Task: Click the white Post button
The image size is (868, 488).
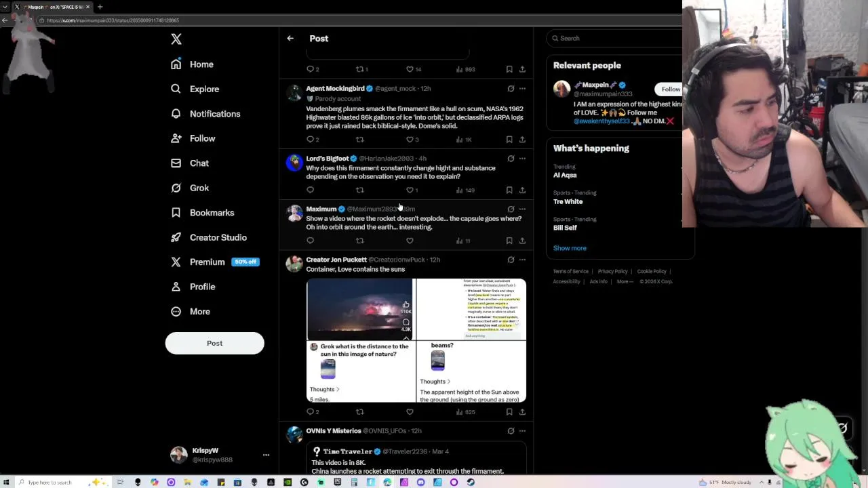Action: coord(214,343)
